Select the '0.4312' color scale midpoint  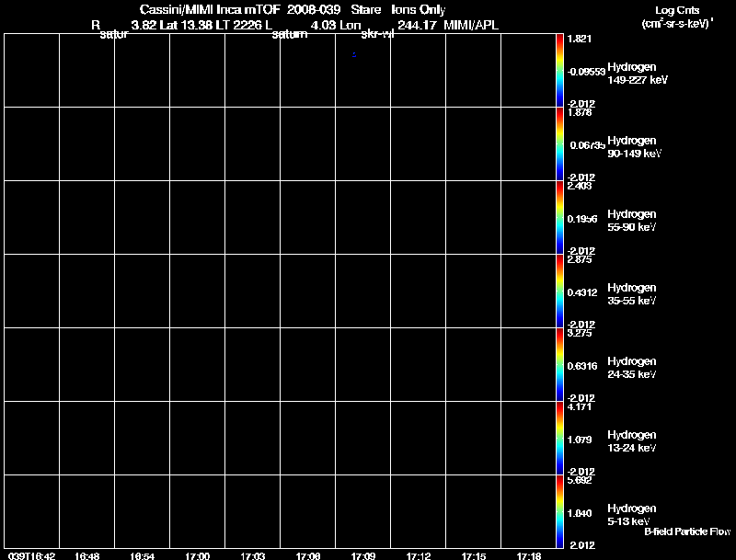click(x=582, y=292)
